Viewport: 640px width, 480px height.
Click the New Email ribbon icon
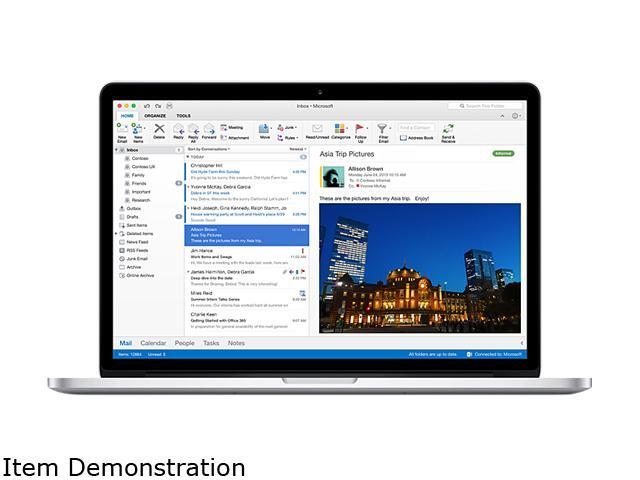[122, 130]
